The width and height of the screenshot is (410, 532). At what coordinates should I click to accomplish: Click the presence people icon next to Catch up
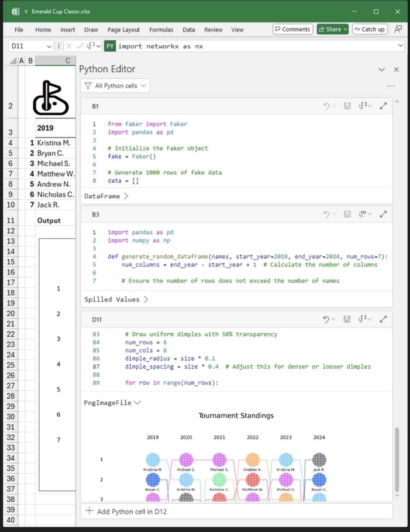pos(398,29)
